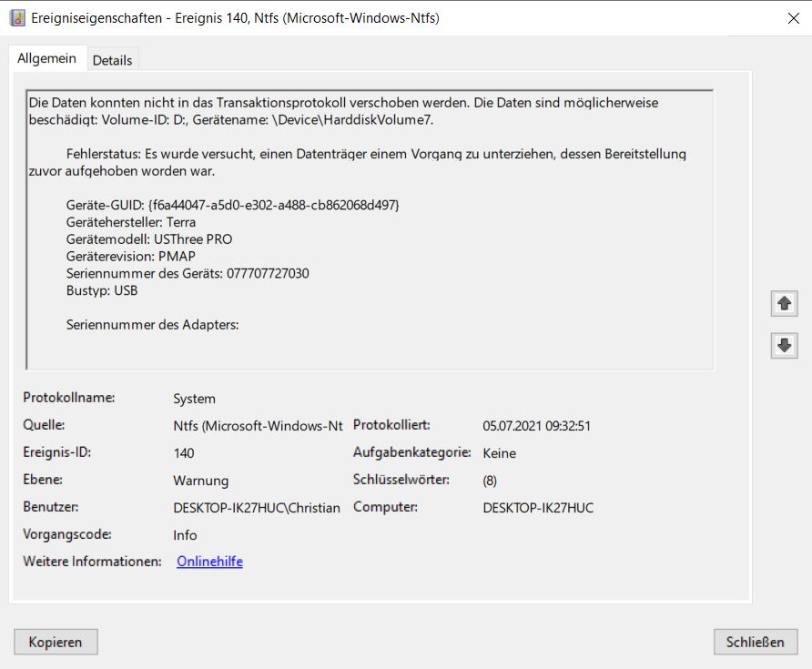Select the Allgemein tab
The height and width of the screenshot is (669, 812).
[x=46, y=58]
